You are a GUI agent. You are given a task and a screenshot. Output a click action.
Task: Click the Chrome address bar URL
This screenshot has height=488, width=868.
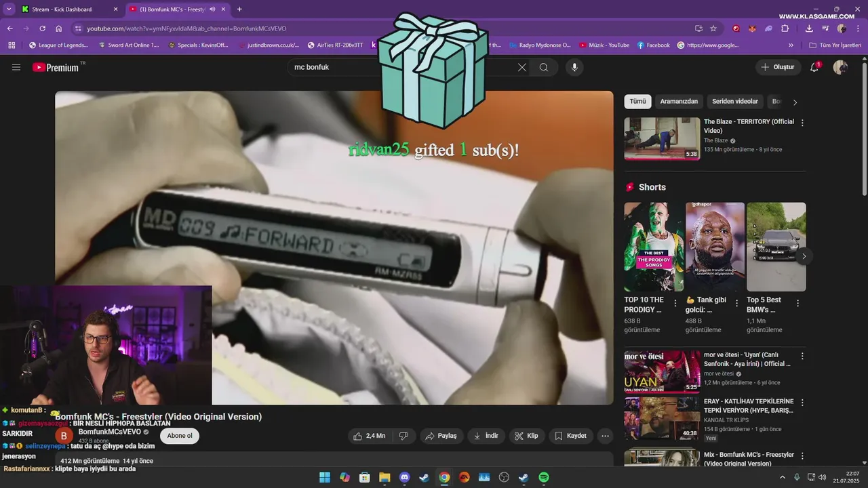point(186,28)
